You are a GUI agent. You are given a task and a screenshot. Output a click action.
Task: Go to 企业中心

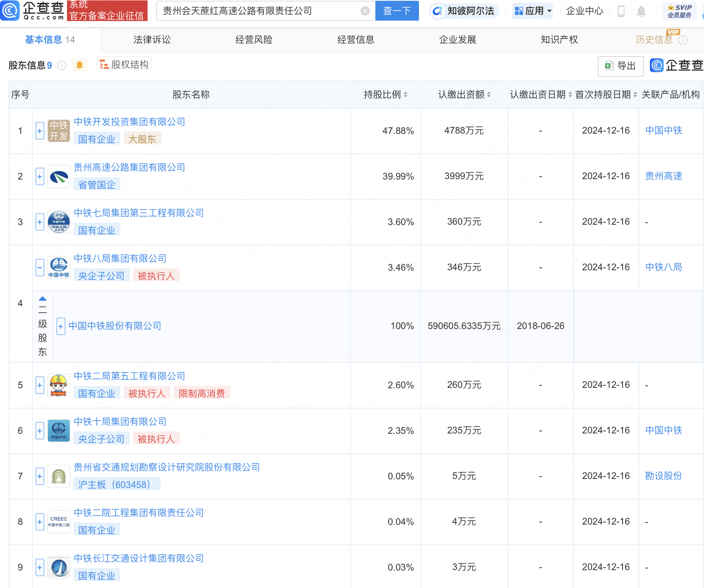(584, 11)
